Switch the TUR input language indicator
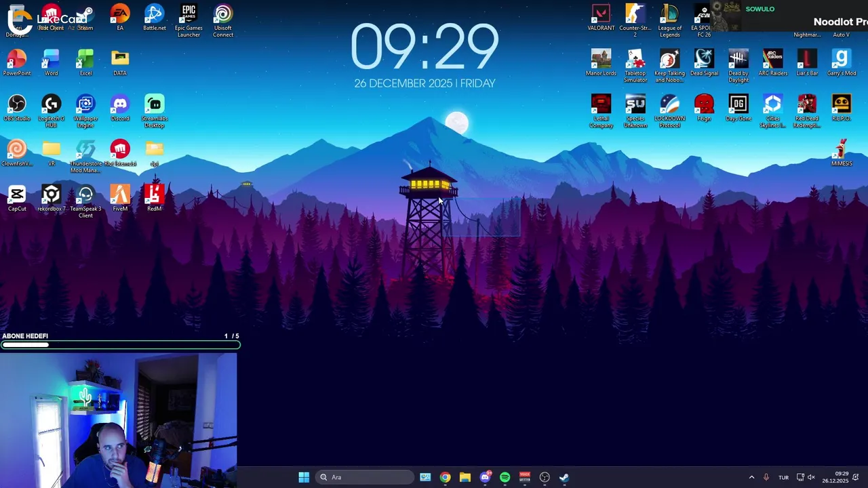Viewport: 868px width, 488px height. 783,477
